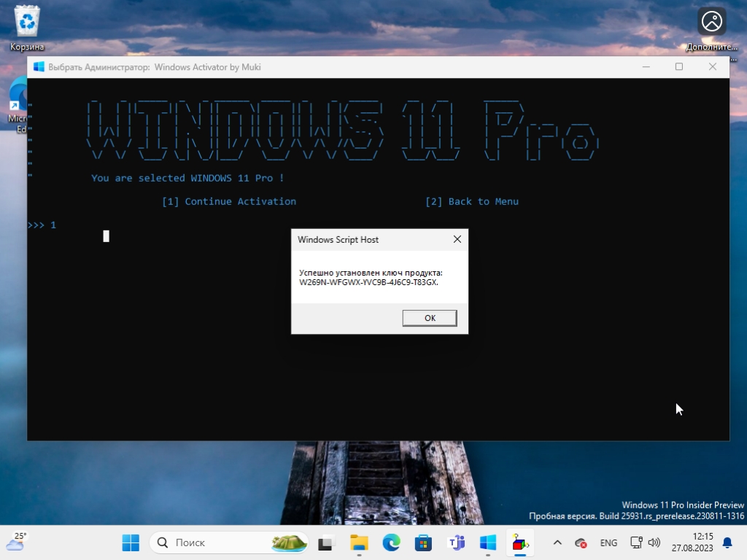This screenshot has height=560, width=747.
Task: Open the OneDrive tray icon with error badge
Action: [581, 542]
